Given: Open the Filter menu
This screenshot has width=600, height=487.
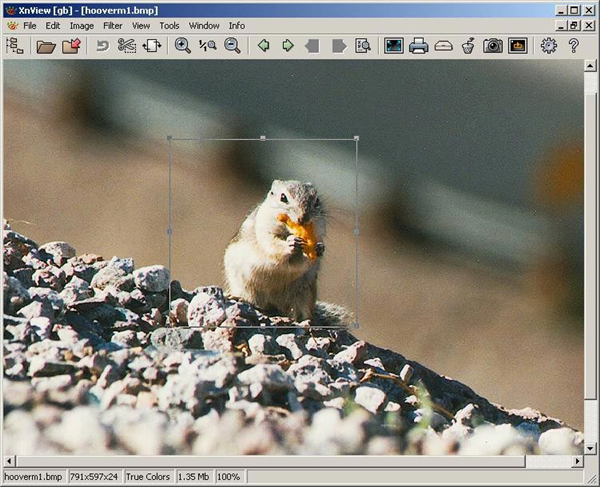Looking at the screenshot, I should point(112,25).
